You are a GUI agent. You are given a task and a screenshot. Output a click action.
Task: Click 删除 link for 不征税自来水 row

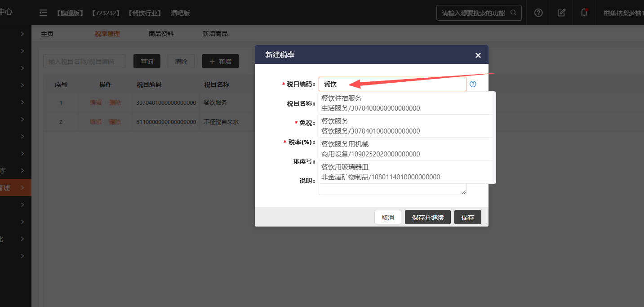(115, 122)
